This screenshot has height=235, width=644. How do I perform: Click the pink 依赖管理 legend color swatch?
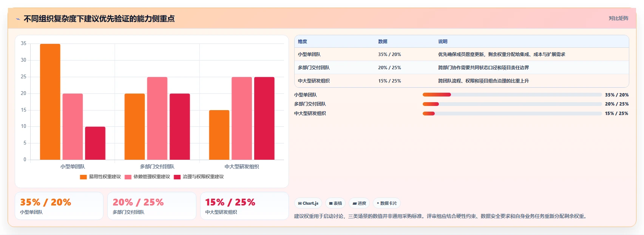point(128,177)
